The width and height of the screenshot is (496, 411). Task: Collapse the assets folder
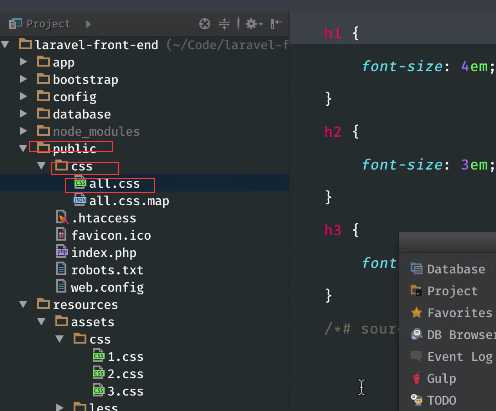(41, 321)
